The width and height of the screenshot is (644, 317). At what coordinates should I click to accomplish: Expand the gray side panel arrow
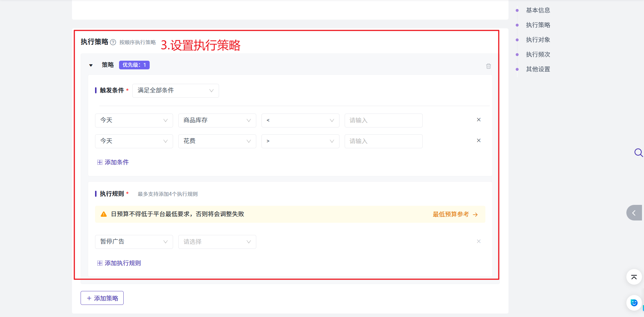click(634, 213)
